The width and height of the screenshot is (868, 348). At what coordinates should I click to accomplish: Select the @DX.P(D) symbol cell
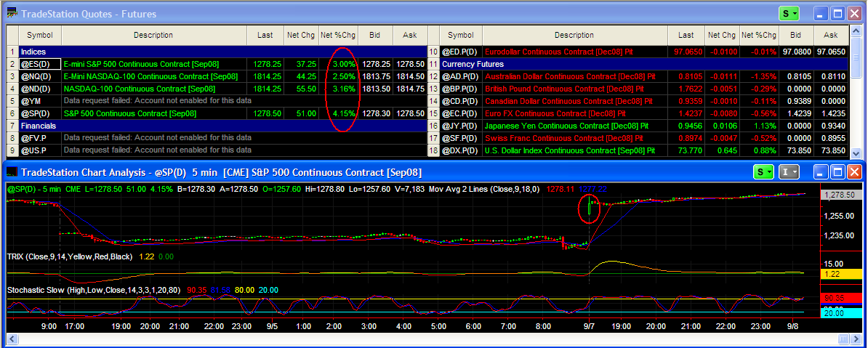click(461, 150)
